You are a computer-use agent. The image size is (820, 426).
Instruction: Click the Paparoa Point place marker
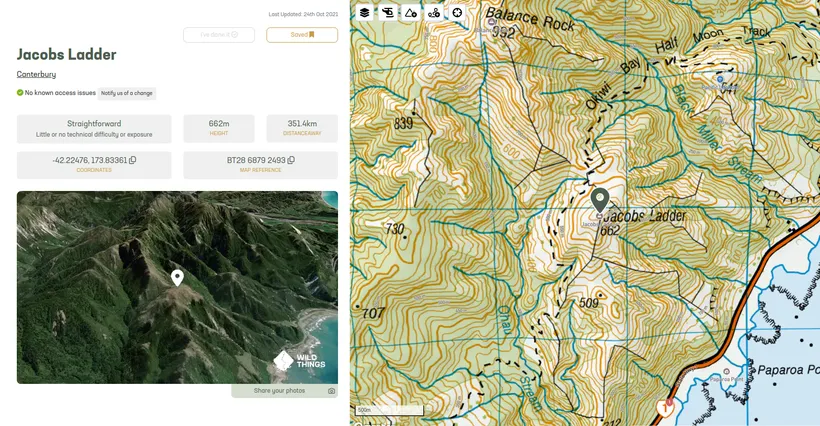(x=726, y=372)
